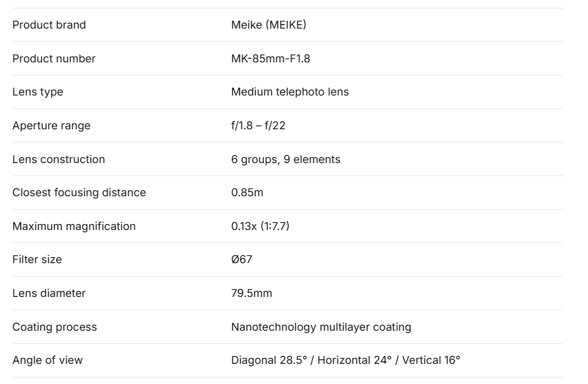Select the "Ø67" filter size value

242,259
